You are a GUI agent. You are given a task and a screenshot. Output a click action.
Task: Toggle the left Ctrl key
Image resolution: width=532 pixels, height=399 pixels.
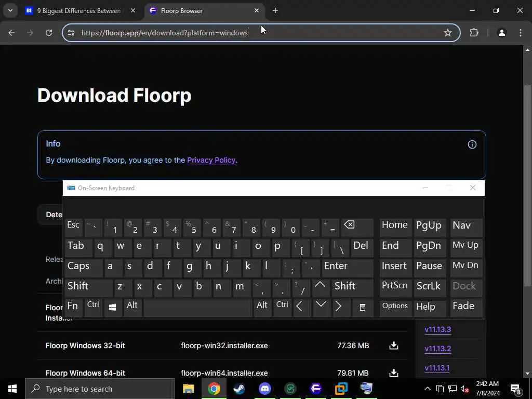tap(94, 308)
